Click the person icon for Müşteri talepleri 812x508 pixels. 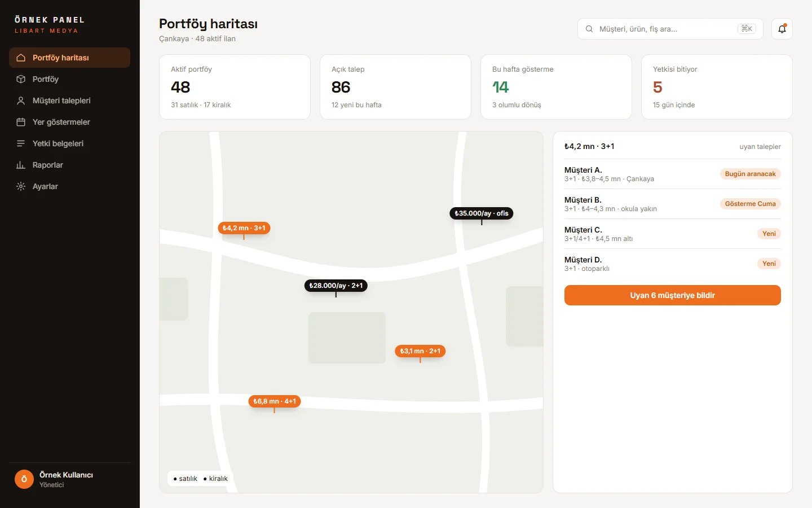(21, 100)
